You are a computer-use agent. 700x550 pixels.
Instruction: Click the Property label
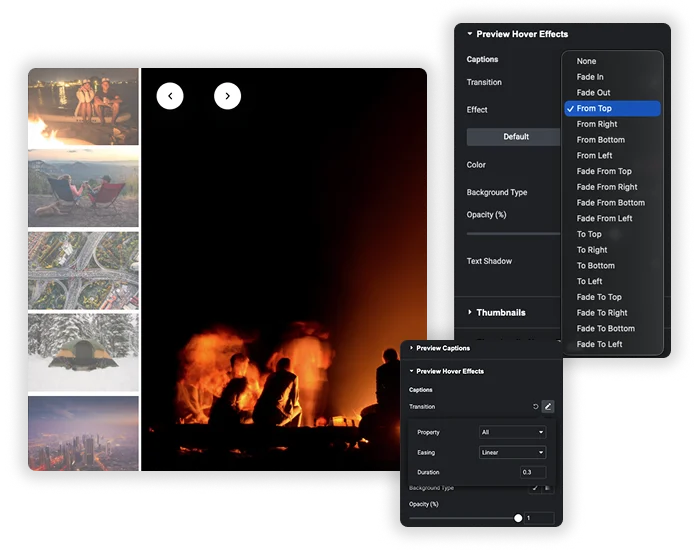coord(428,432)
